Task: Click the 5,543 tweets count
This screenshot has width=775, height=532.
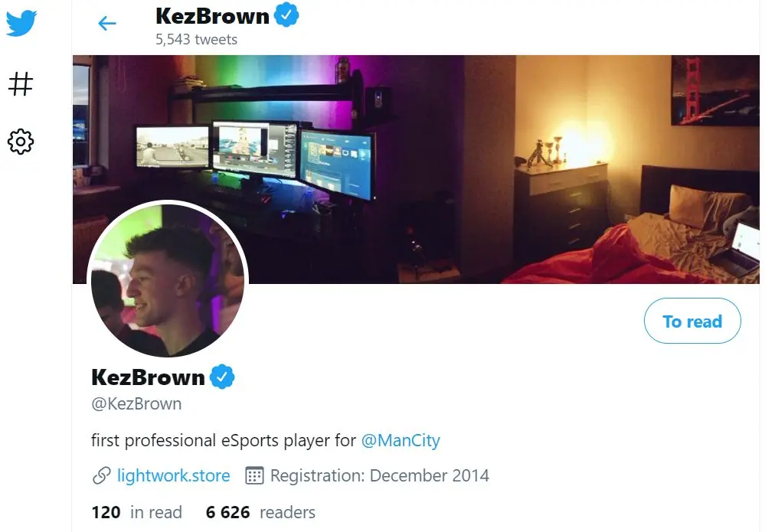Action: tap(196, 40)
